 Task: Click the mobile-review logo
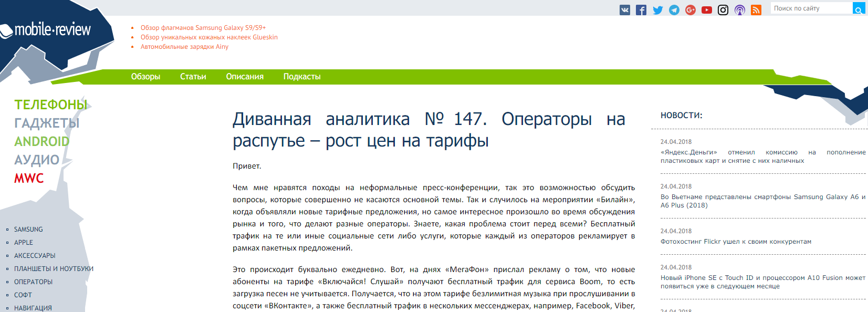click(x=46, y=30)
